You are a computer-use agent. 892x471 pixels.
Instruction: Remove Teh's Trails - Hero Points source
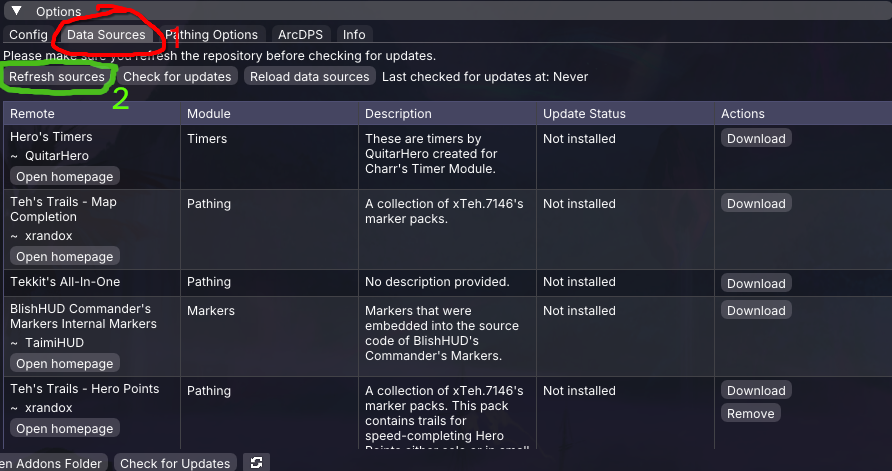(750, 413)
